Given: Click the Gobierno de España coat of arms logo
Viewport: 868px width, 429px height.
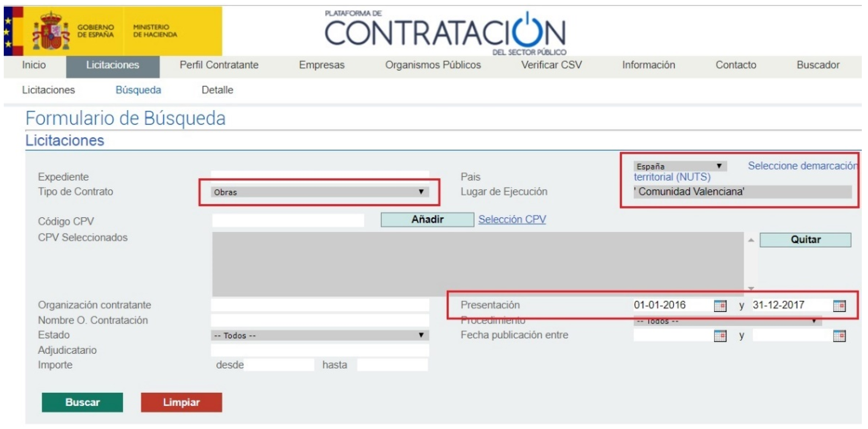Looking at the screenshot, I should tap(51, 31).
